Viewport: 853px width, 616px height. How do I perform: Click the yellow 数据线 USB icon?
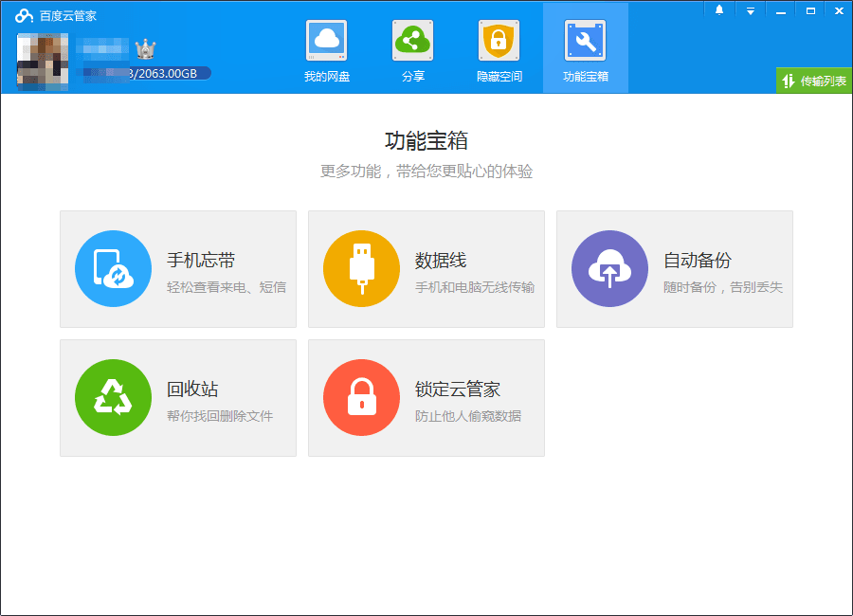pos(361,269)
